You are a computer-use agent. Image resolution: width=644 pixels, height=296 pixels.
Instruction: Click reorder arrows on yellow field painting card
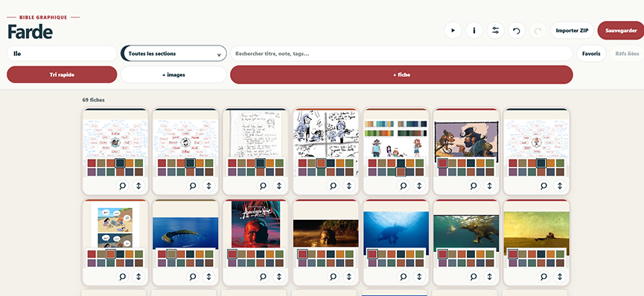pyautogui.click(x=560, y=277)
